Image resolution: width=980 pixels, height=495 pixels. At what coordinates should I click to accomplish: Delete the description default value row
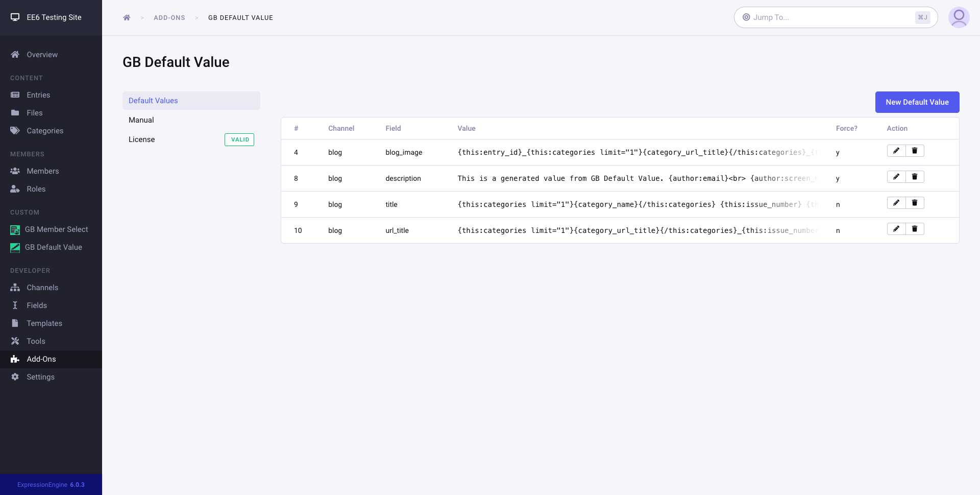[x=915, y=177]
